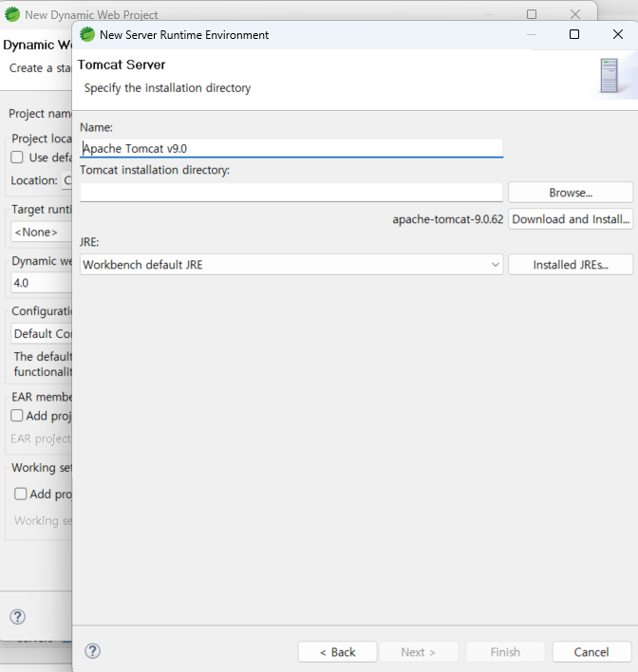Viewport: 638px width, 672px height.
Task: Click the help icon in Dynamic Web Project window
Action: 18,617
